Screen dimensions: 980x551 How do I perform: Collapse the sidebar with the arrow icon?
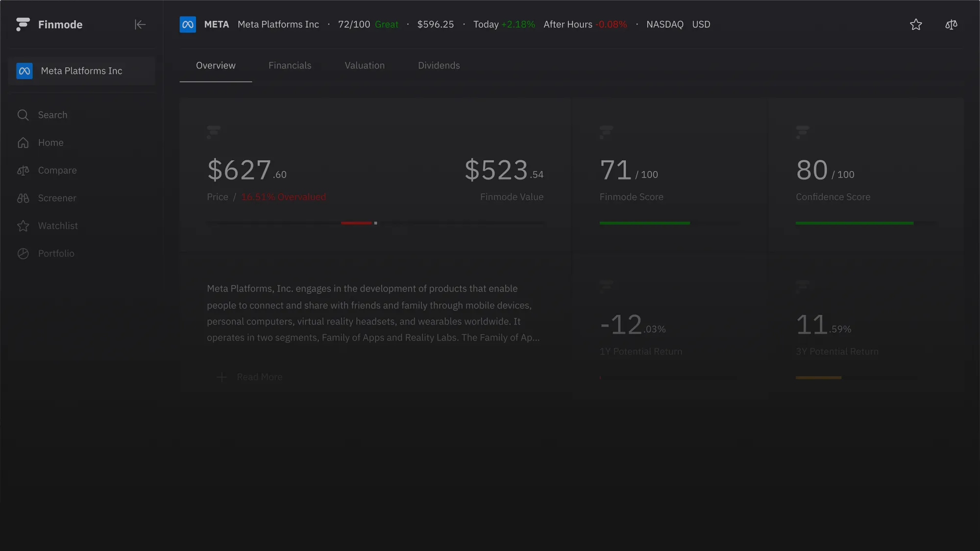[x=140, y=24]
